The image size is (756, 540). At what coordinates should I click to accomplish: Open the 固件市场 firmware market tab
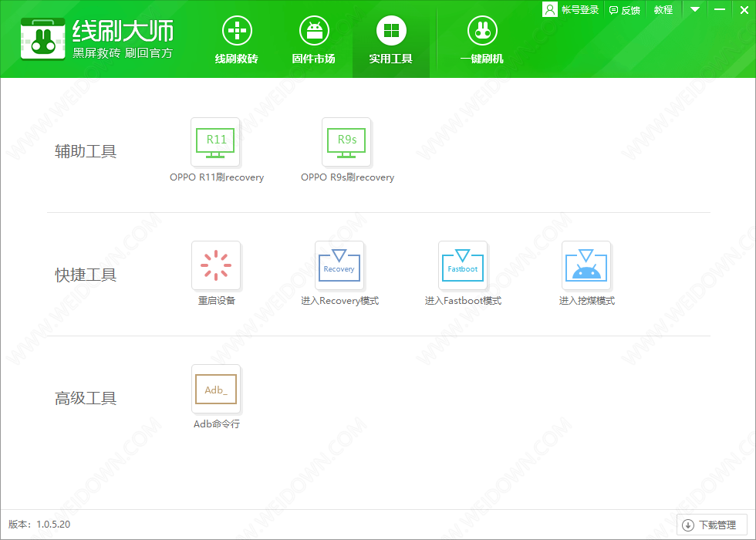pos(314,40)
